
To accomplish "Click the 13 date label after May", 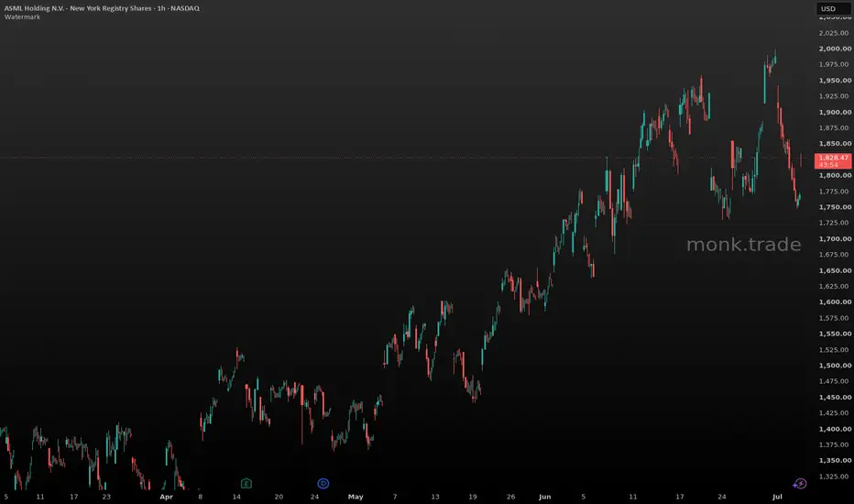I will pos(435,497).
